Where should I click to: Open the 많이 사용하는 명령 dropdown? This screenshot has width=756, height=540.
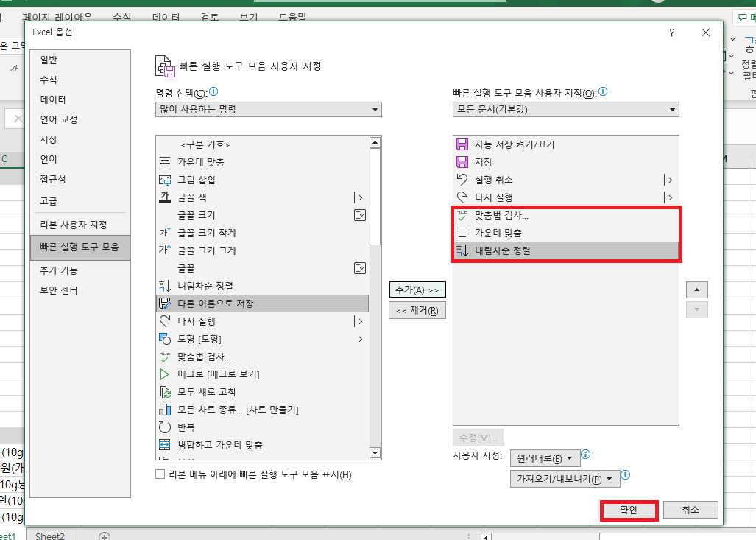point(269,110)
